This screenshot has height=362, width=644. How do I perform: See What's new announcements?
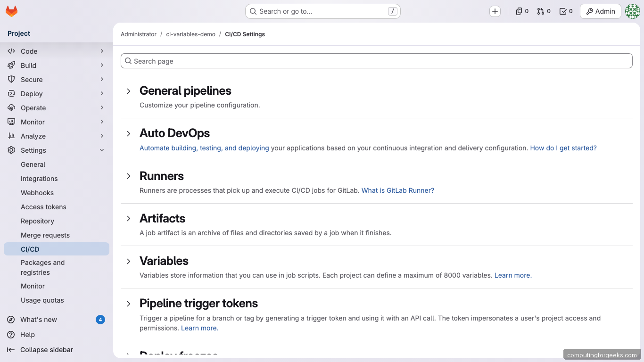[37, 319]
